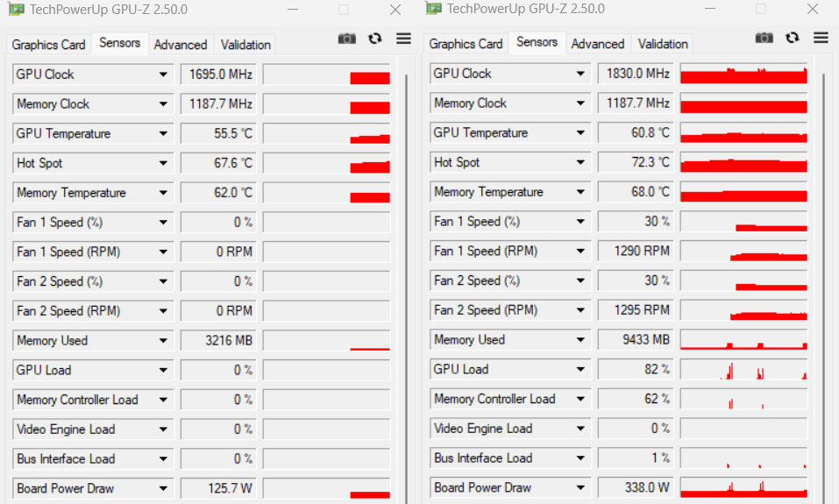Expand Board Power Draw dropdown in left window
Screen dimensions: 839x504
click(x=163, y=489)
